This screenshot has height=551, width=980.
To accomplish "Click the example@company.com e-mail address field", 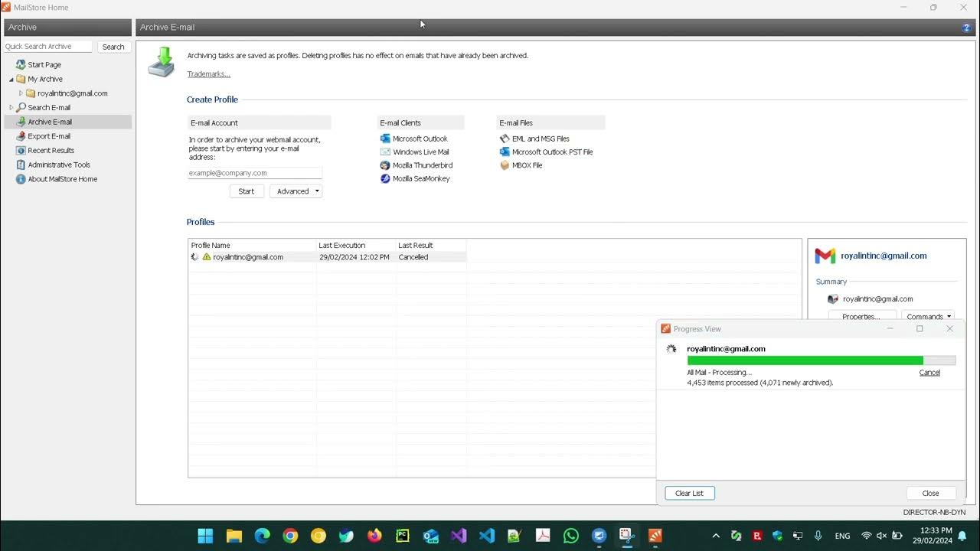I will pos(255,173).
